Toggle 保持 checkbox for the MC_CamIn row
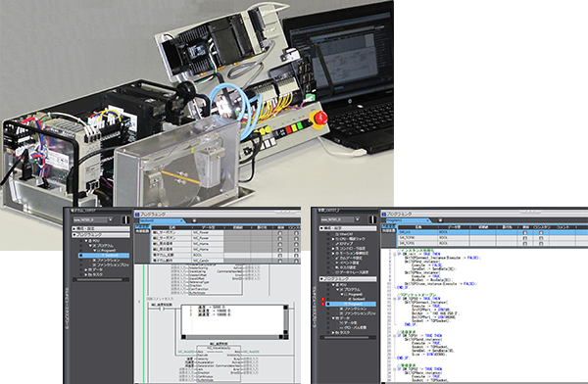The width and height of the screenshot is (588, 384). click(279, 261)
